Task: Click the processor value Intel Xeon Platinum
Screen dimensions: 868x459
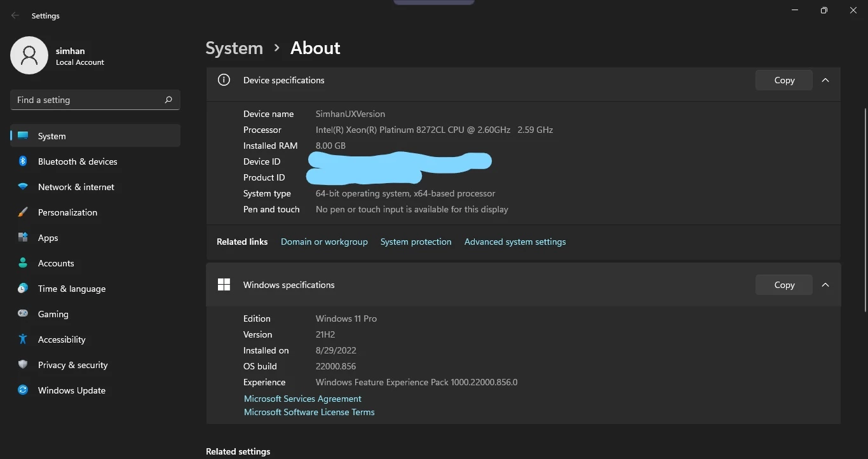Action: [434, 130]
